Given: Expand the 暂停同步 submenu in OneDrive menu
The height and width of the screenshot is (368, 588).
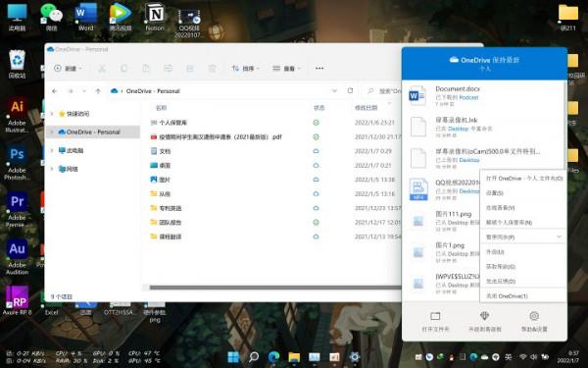Looking at the screenshot, I should click(523, 237).
